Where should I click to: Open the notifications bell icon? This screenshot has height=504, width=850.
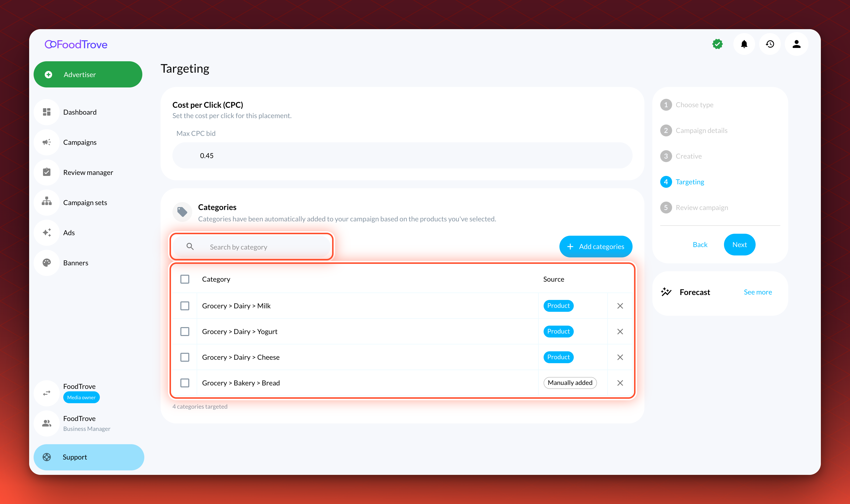(x=744, y=44)
